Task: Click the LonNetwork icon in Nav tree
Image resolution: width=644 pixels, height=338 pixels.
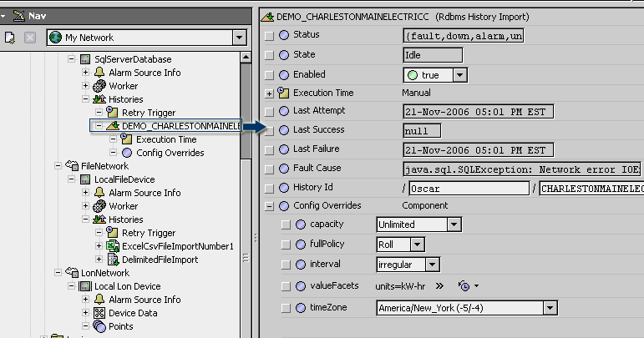Action: 73,273
